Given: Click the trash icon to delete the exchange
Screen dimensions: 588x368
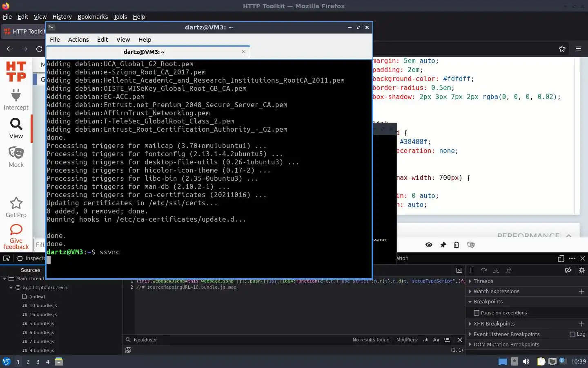Looking at the screenshot, I should [x=457, y=245].
